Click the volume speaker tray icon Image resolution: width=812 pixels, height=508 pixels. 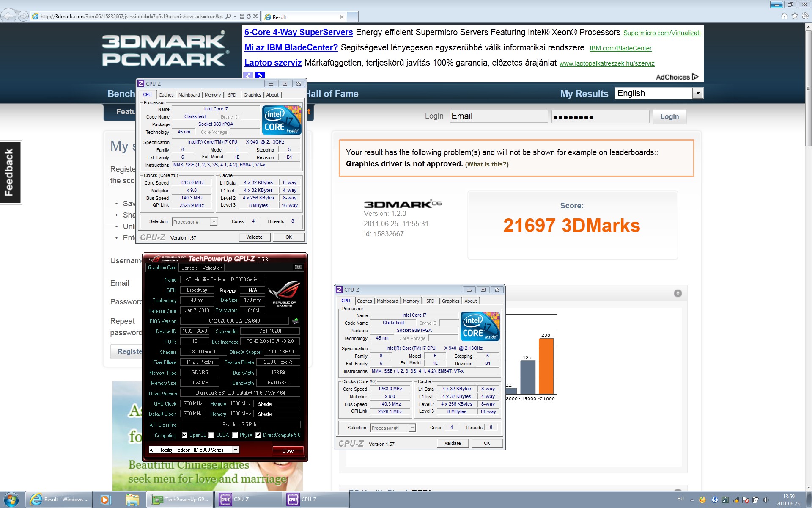[x=766, y=500]
